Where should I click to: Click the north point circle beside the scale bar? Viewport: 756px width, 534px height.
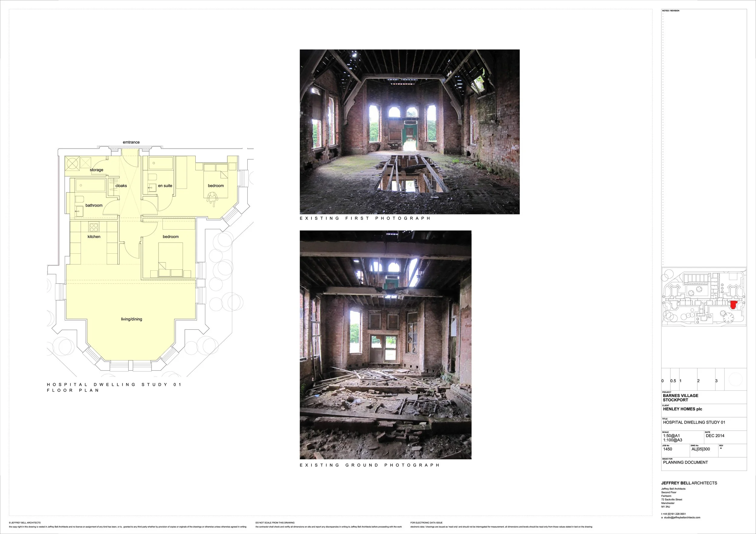(735, 379)
